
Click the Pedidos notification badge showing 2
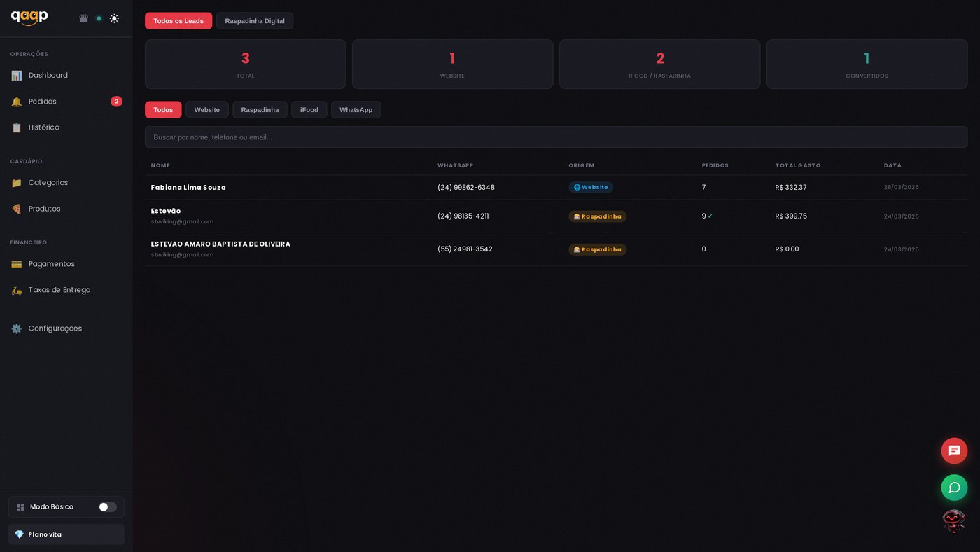(116, 102)
